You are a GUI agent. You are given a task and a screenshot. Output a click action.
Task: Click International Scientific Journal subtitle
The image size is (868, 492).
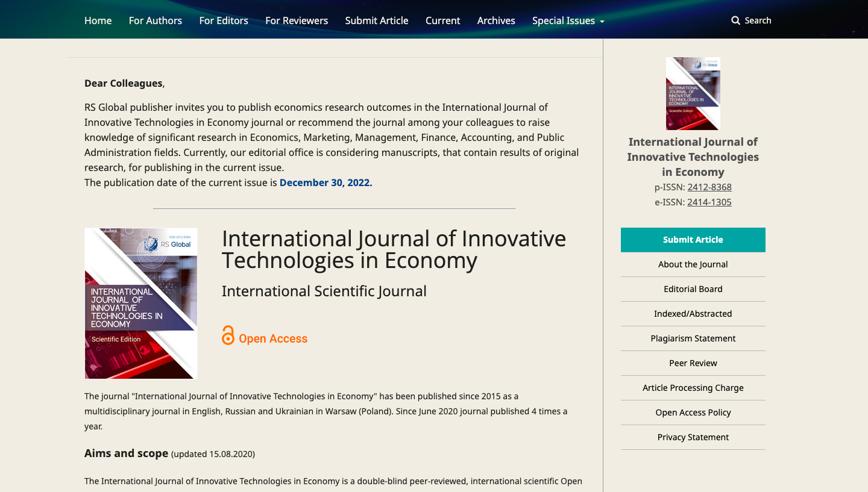click(324, 291)
